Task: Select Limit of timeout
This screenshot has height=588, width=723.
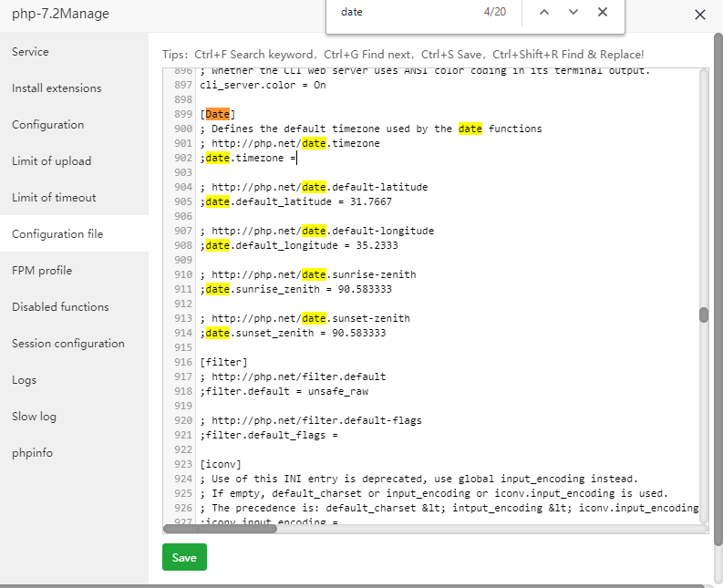Action: [54, 198]
